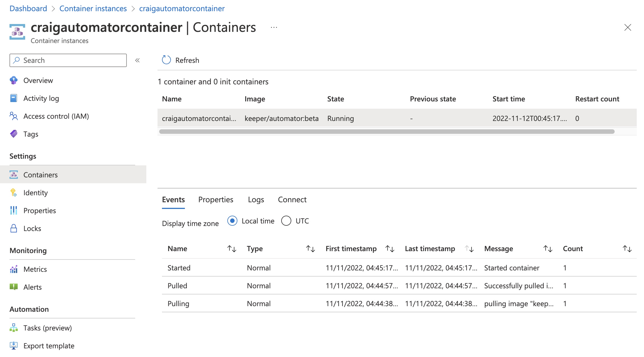Click the Metrics chart icon
644x357 pixels.
(14, 269)
